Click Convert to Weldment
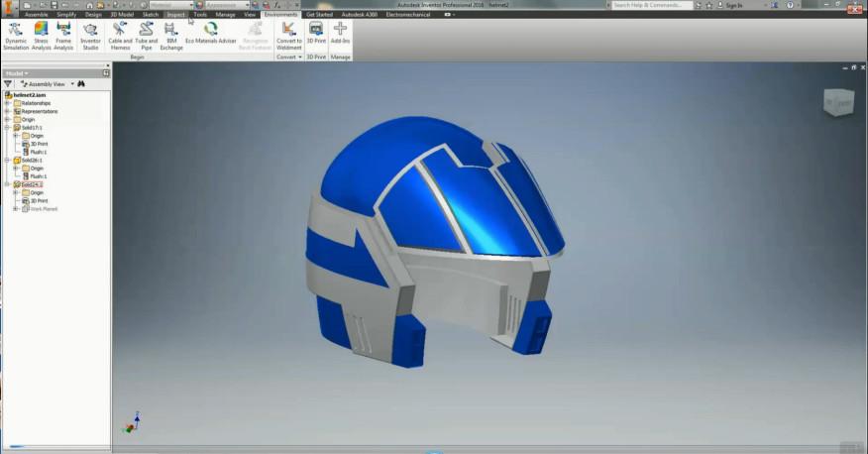 [289, 36]
